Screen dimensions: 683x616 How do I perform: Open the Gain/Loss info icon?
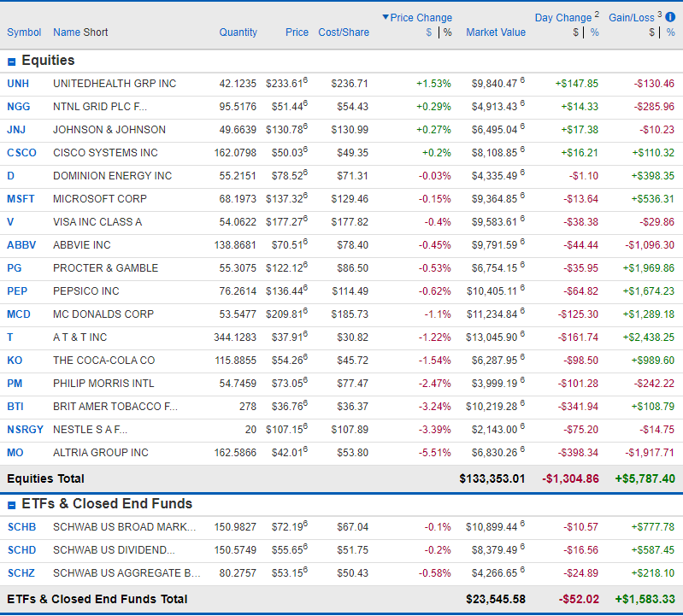coord(670,17)
